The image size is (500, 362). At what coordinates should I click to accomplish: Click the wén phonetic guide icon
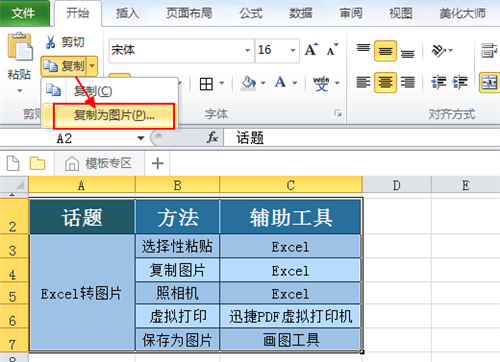tap(321, 83)
